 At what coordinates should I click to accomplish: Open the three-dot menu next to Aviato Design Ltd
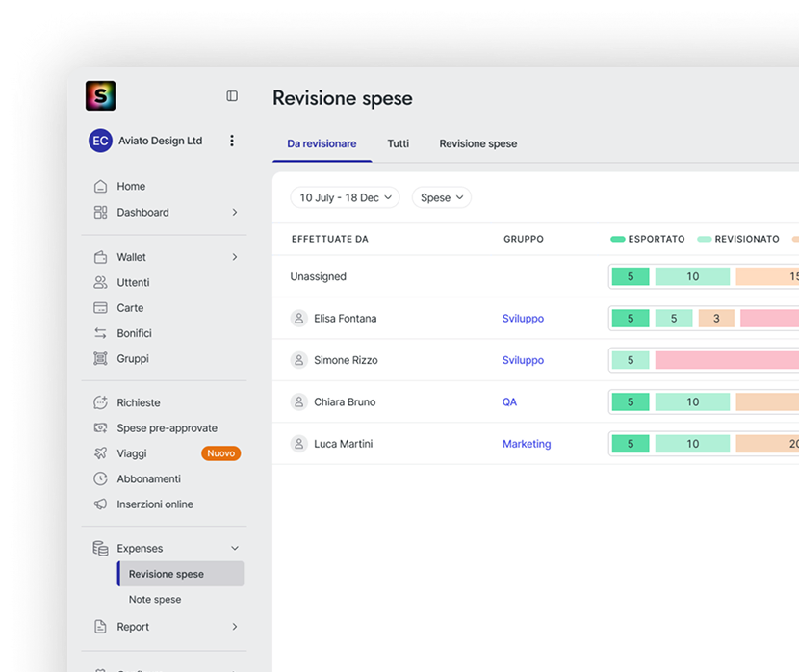coord(232,141)
